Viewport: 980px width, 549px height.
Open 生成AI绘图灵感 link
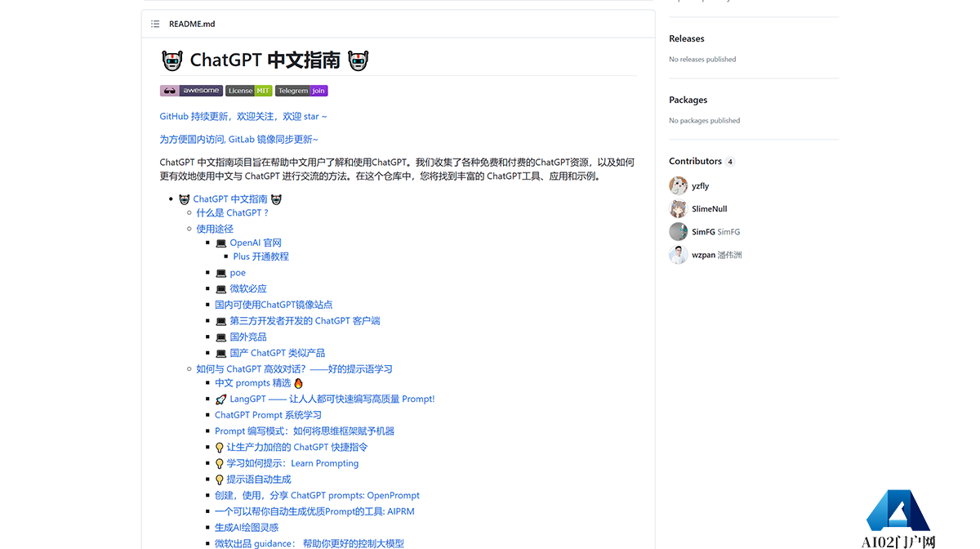click(247, 528)
